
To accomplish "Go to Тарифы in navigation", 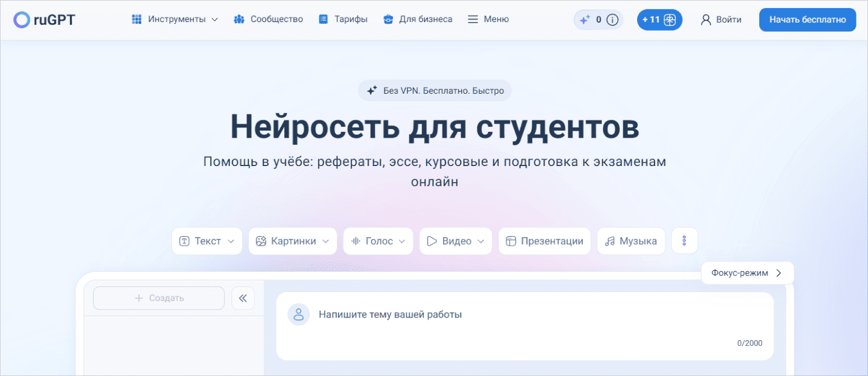I will click(x=343, y=20).
